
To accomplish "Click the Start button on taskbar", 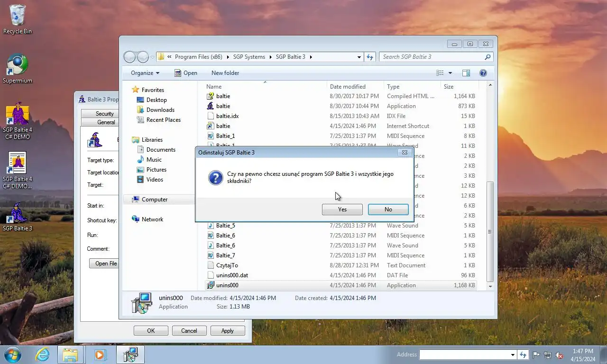I will coord(13,355).
